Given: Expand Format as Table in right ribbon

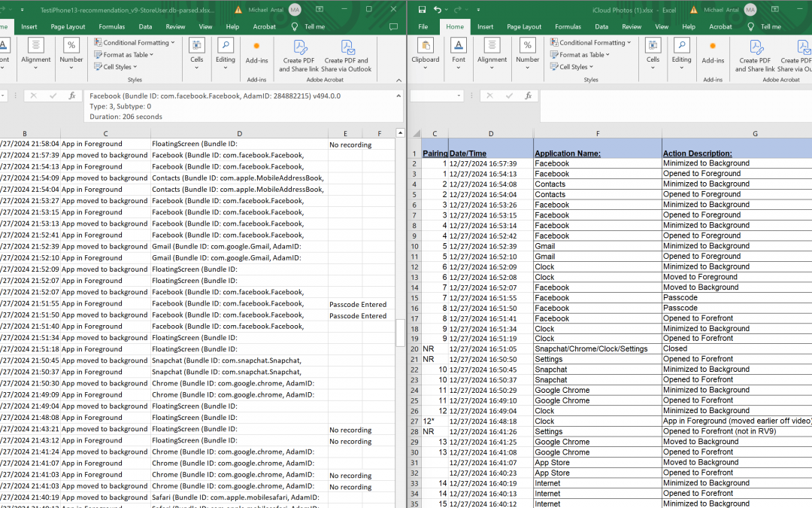Looking at the screenshot, I should tap(580, 54).
